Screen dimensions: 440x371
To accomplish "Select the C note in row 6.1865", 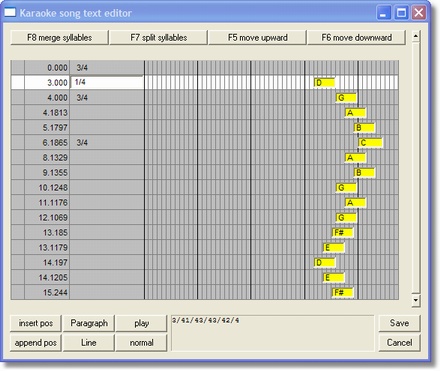I will click(370, 143).
